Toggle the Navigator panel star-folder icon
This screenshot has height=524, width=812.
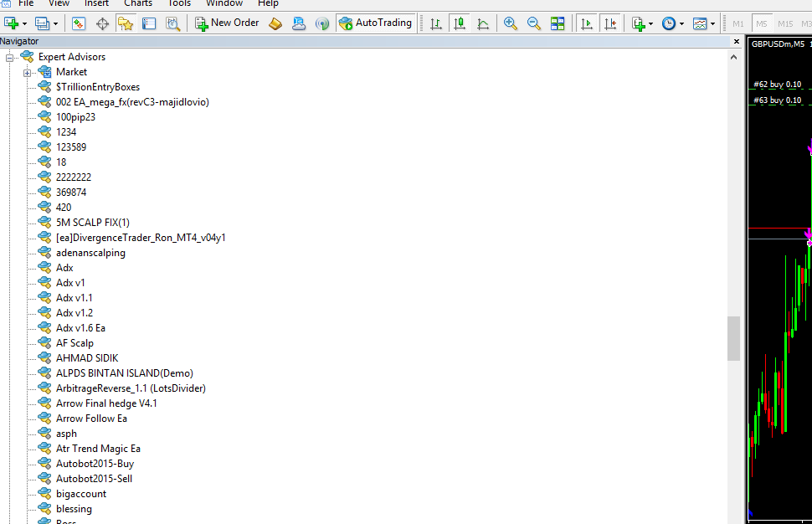(x=126, y=23)
